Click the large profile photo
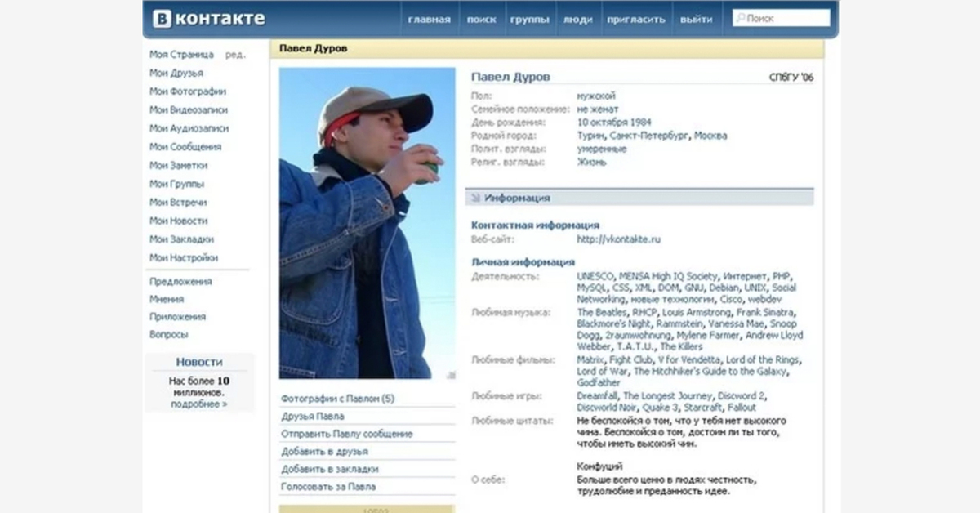980x513 pixels. [x=367, y=222]
